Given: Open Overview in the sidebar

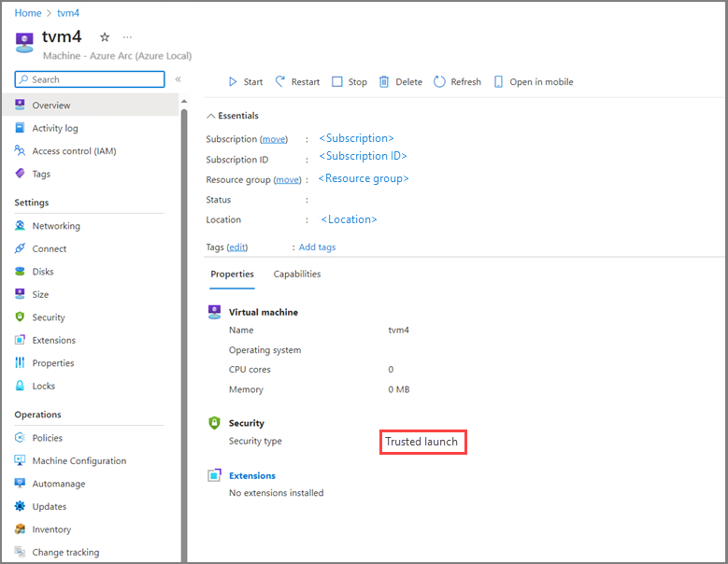Looking at the screenshot, I should (x=90, y=105).
